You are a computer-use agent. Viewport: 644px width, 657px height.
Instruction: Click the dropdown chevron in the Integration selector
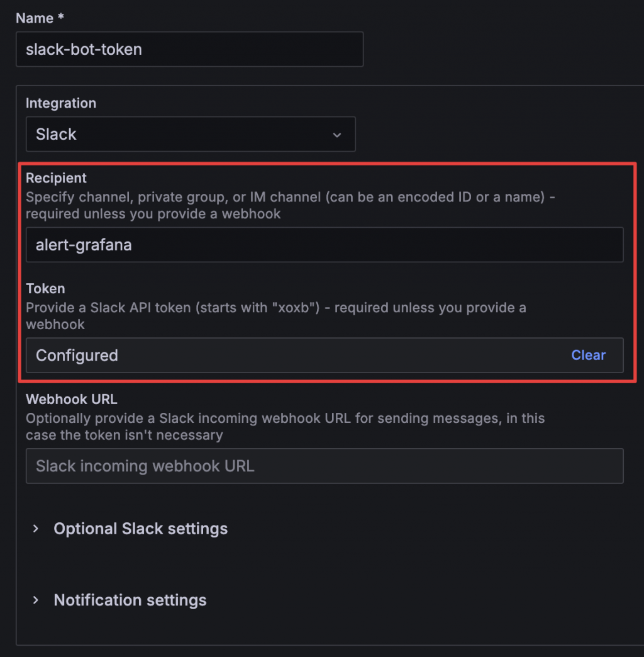(x=337, y=135)
